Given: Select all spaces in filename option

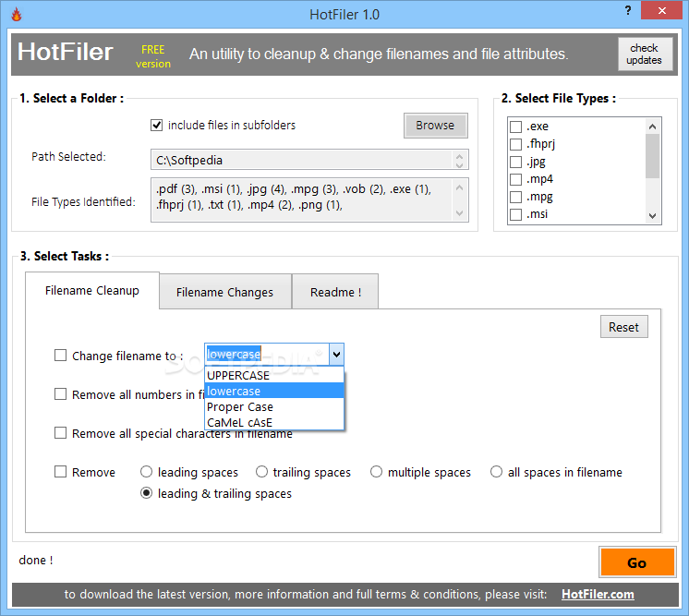Looking at the screenshot, I should coord(496,472).
